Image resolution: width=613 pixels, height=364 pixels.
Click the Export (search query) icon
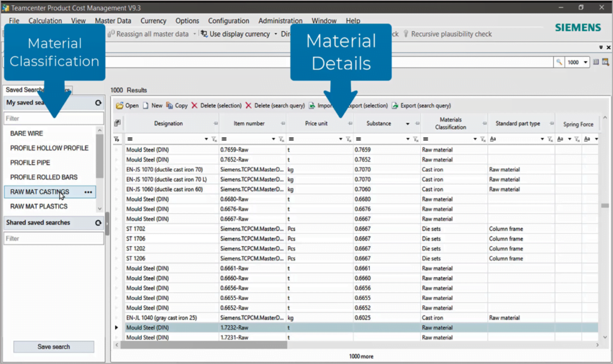(x=395, y=105)
